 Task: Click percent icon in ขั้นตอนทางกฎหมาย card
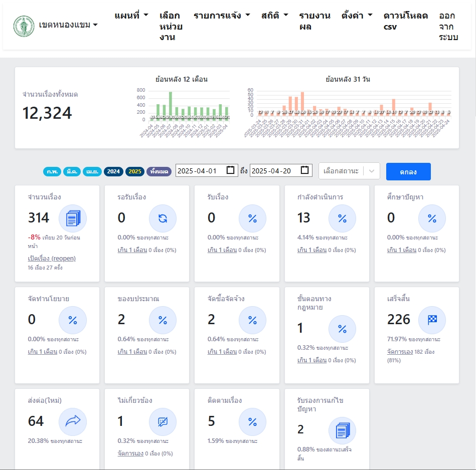click(342, 329)
